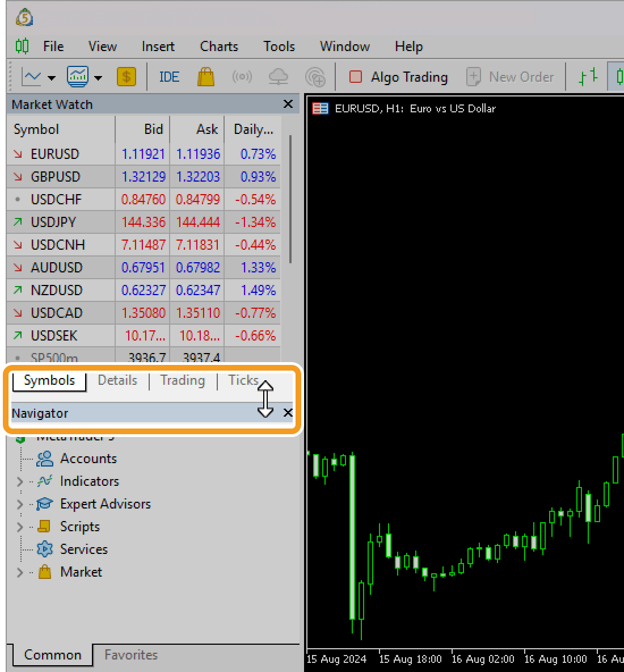This screenshot has width=624, height=672.
Task: Select the Favorites tab in Navigator
Action: 131,655
